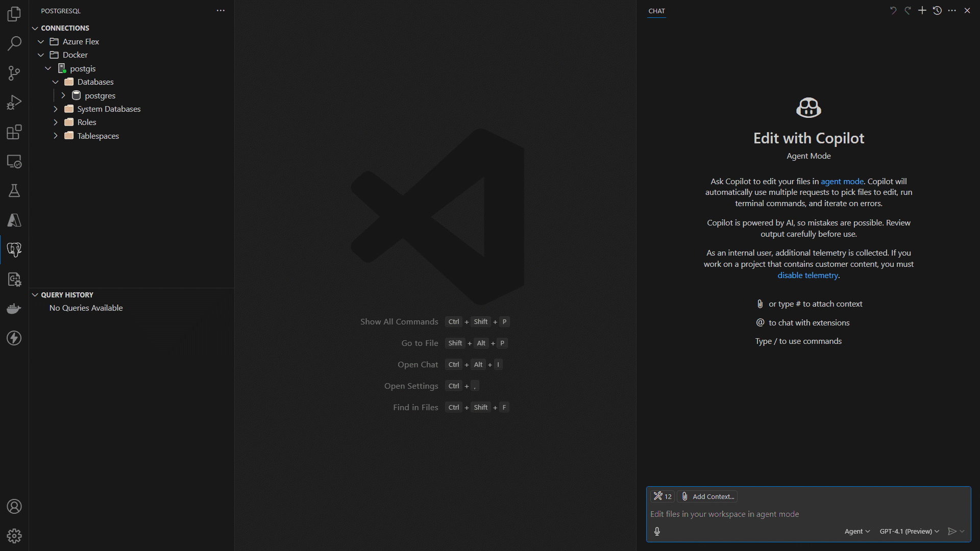Open Remote Explorer icon in activity bar
The image size is (980, 551).
click(x=14, y=162)
